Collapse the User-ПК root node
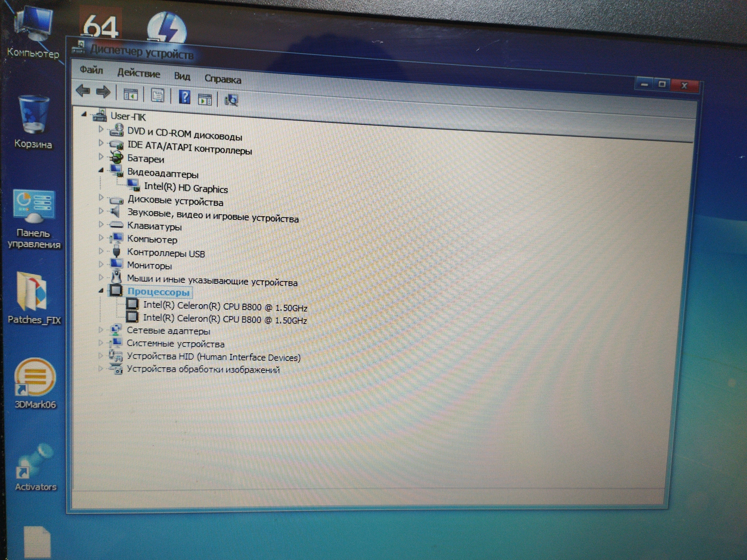The image size is (747, 560). [84, 114]
